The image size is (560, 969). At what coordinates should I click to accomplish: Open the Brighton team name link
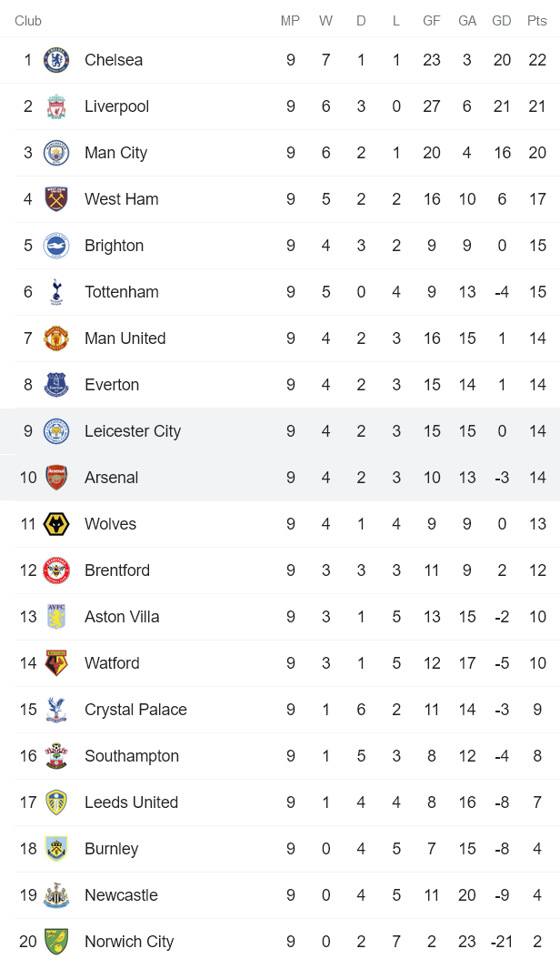[x=114, y=246]
